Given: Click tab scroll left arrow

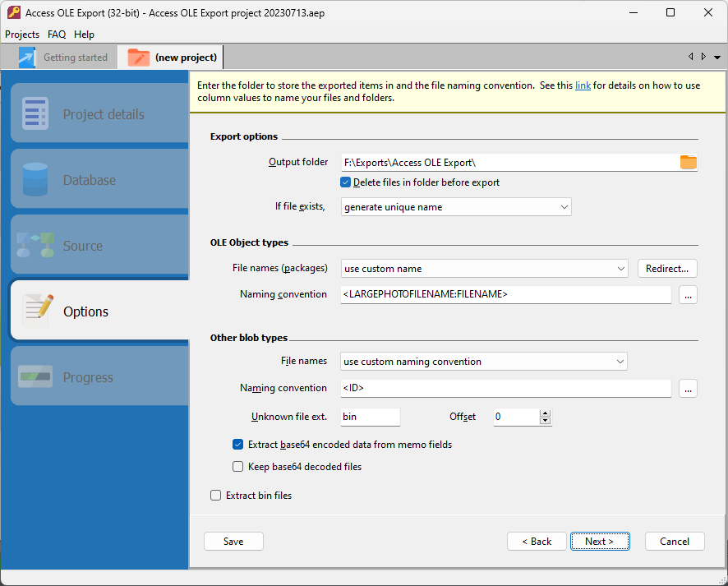Looking at the screenshot, I should [691, 57].
